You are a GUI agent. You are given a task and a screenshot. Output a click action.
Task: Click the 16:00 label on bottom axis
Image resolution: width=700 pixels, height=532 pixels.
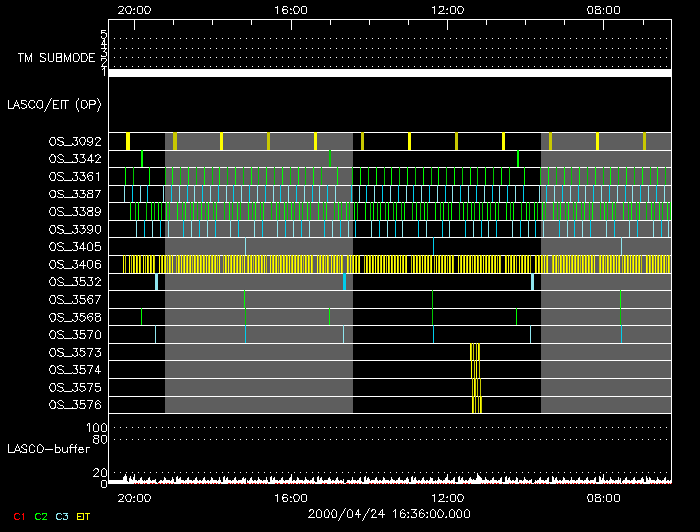pyautogui.click(x=290, y=497)
